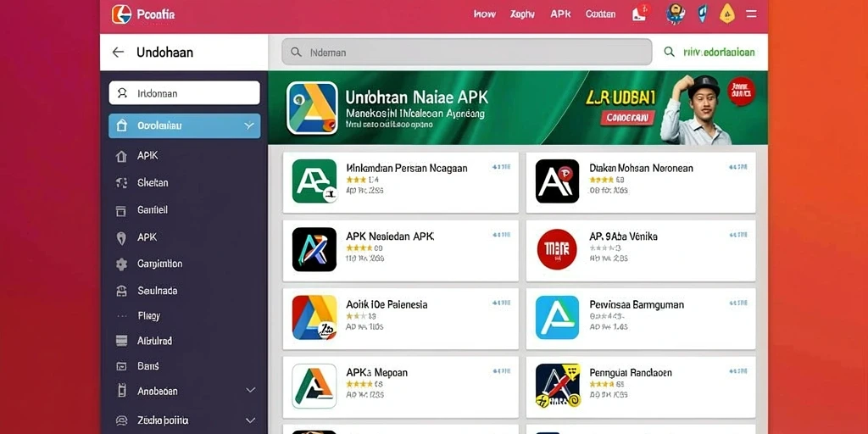Expand the 'Zedko poiiita' sidebar chevron
Viewport: 868px width, 434px height.
point(250,420)
